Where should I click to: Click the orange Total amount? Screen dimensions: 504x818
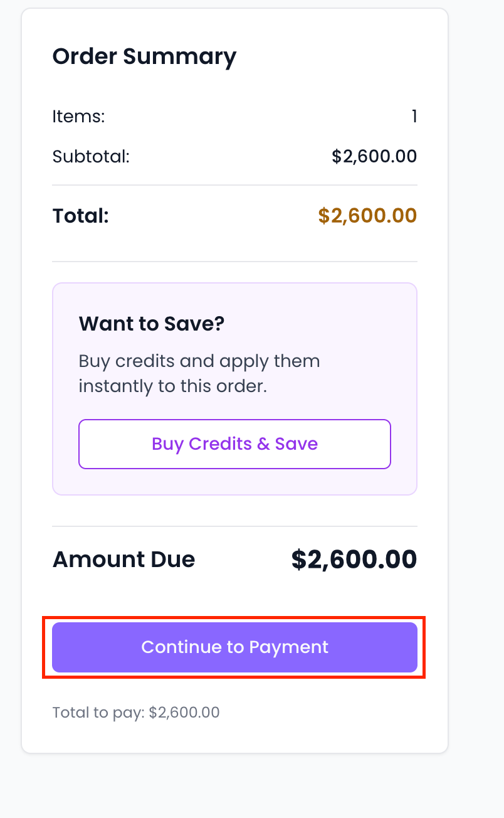[367, 216]
